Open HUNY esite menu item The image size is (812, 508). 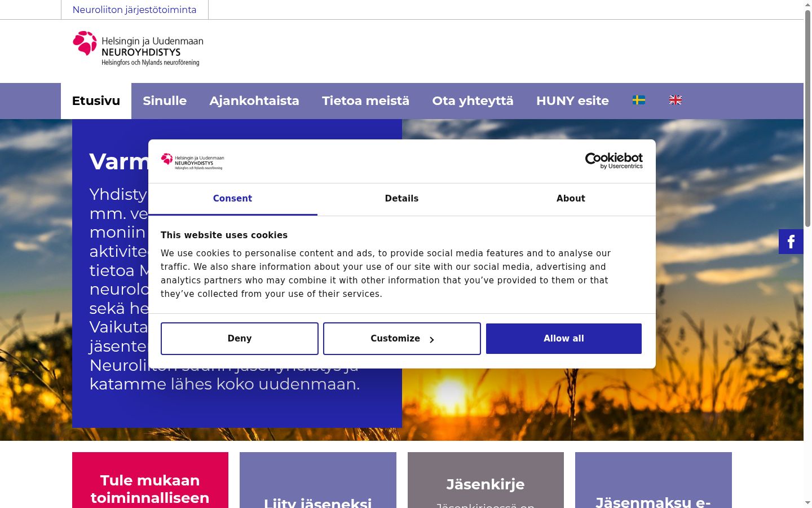[573, 101]
